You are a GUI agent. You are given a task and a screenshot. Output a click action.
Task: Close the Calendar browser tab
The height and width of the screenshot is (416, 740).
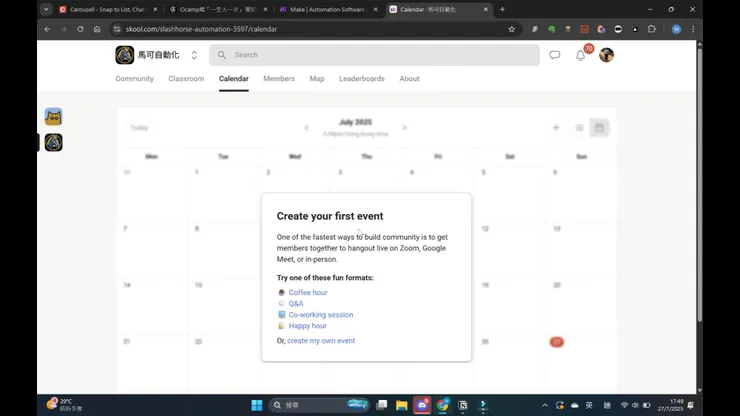(x=486, y=9)
